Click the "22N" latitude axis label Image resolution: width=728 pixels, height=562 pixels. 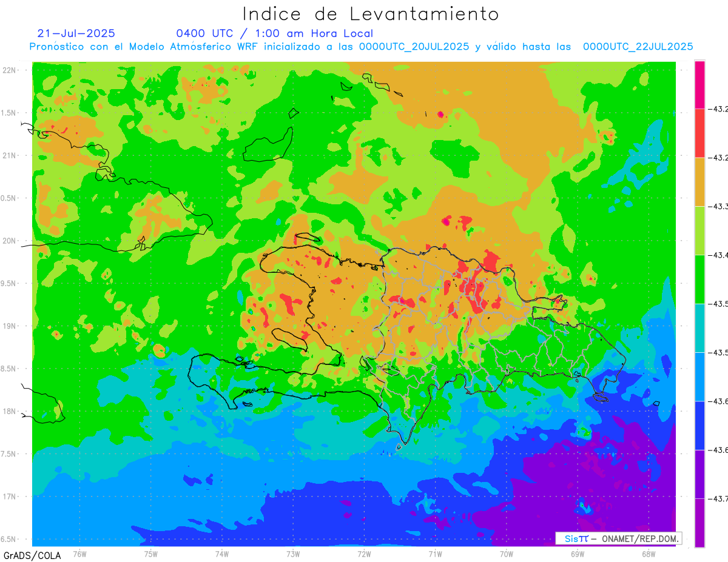[10, 70]
